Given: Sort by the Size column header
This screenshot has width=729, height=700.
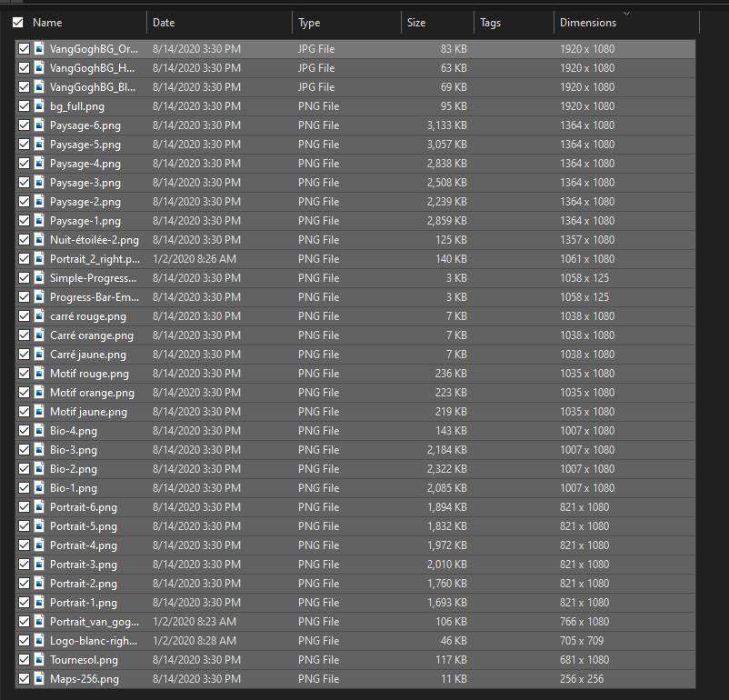Looking at the screenshot, I should click(x=416, y=23).
